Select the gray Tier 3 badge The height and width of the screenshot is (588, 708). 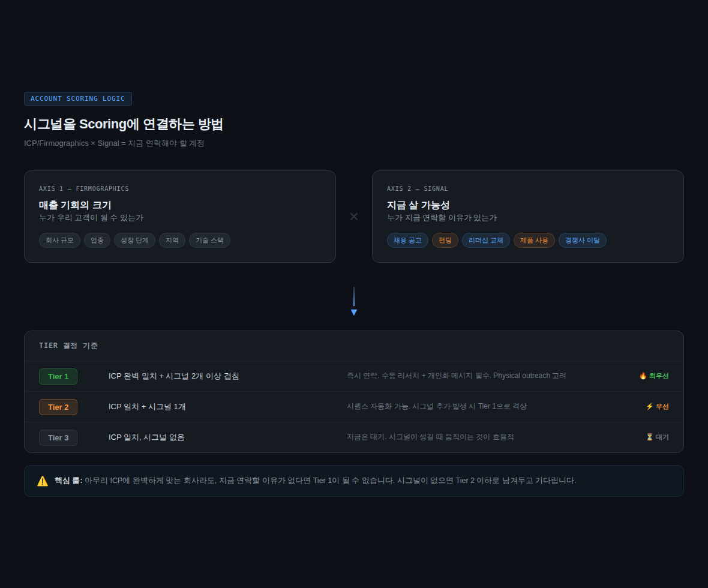pos(58,437)
